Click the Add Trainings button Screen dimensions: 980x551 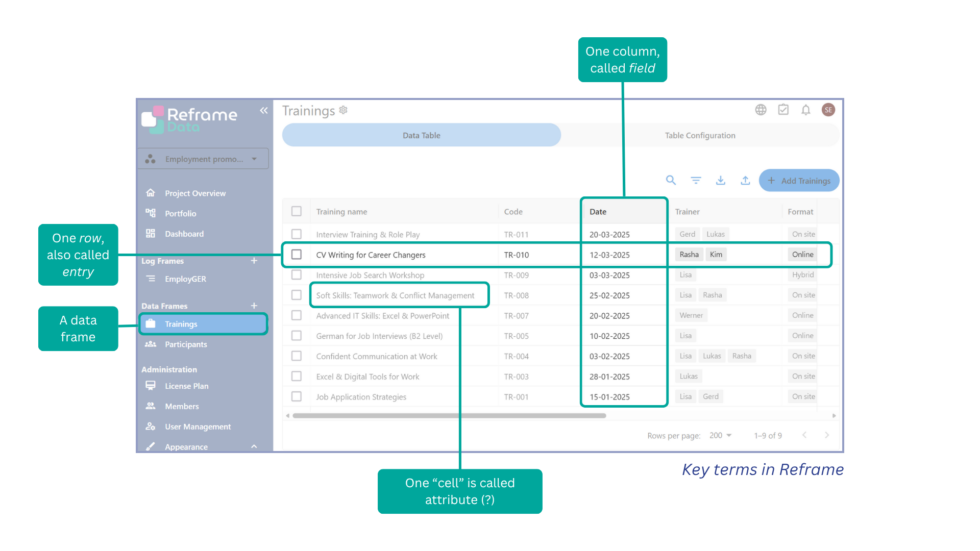point(799,181)
